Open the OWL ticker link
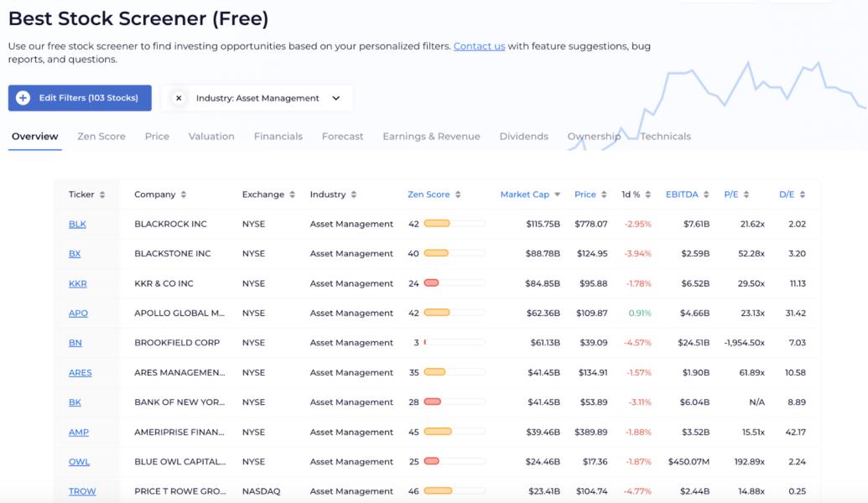Screen dimensions: 868x503 [x=79, y=462]
